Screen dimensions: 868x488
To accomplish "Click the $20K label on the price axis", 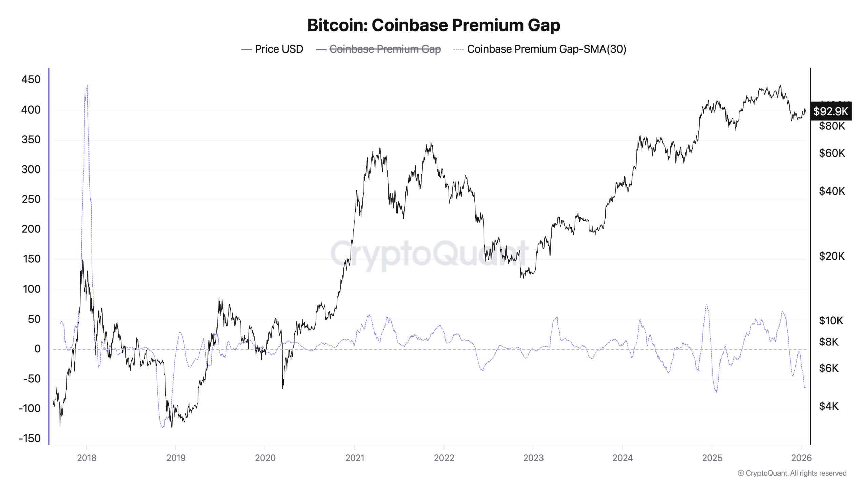I will [x=831, y=256].
